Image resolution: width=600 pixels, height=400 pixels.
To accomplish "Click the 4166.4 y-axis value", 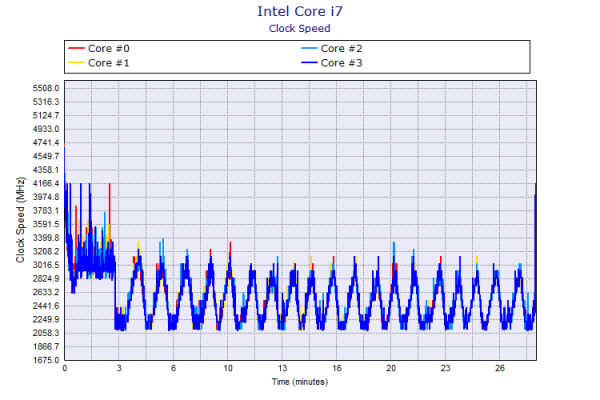I will [46, 183].
